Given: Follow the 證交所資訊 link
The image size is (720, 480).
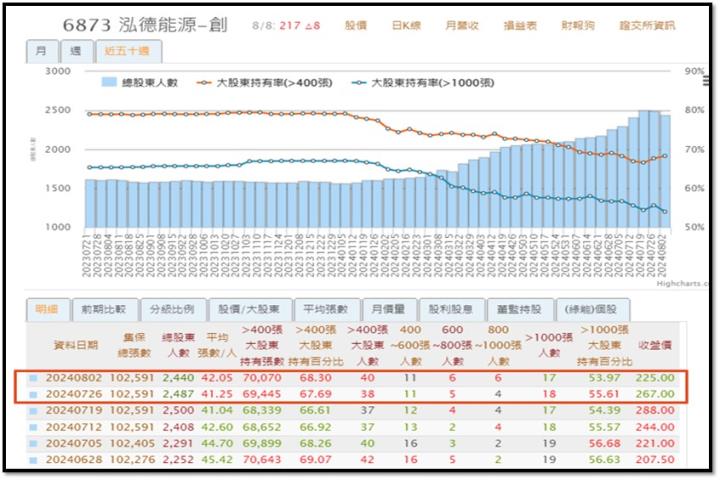Looking at the screenshot, I should (x=647, y=26).
